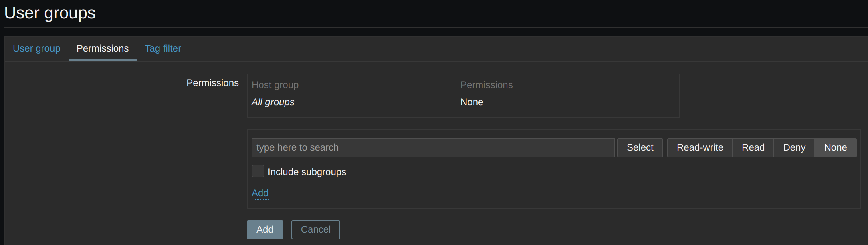Select the Read permission option
This screenshot has height=245, width=868.
(x=753, y=148)
